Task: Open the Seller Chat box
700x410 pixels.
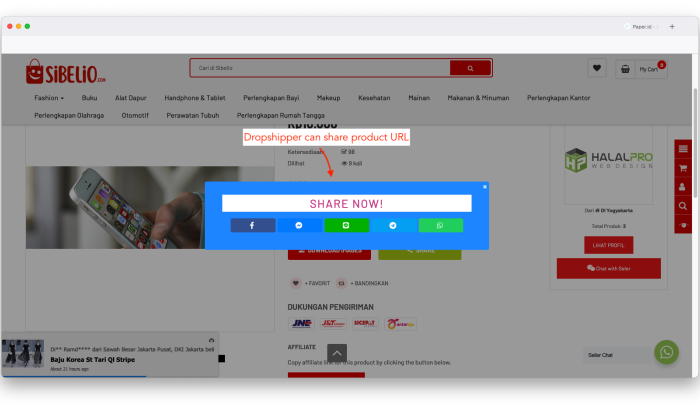Action: (617, 355)
